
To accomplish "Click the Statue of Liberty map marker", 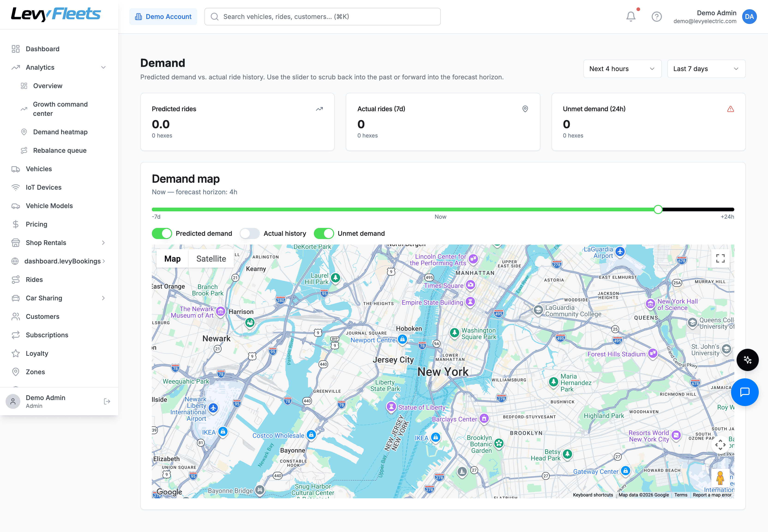I will 391,407.
